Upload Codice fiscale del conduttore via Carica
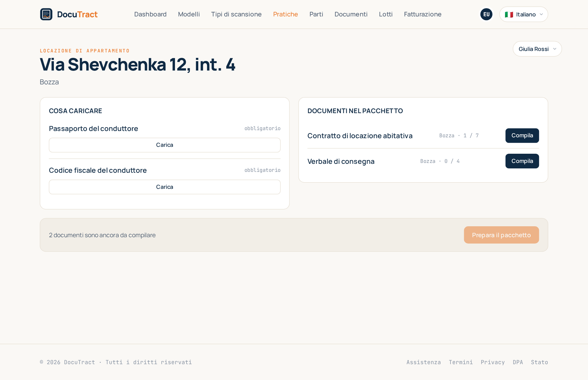Viewport: 588px width, 380px height. 165,187
